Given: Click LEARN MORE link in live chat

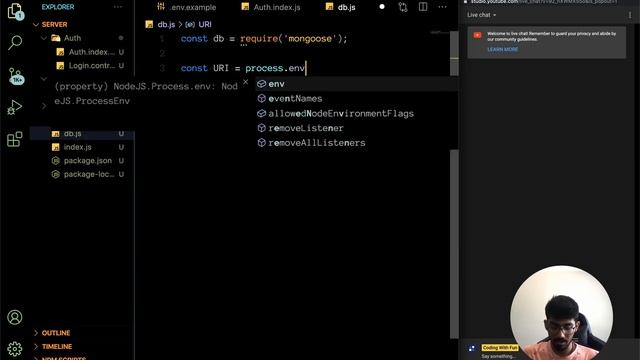Looking at the screenshot, I should [x=502, y=49].
